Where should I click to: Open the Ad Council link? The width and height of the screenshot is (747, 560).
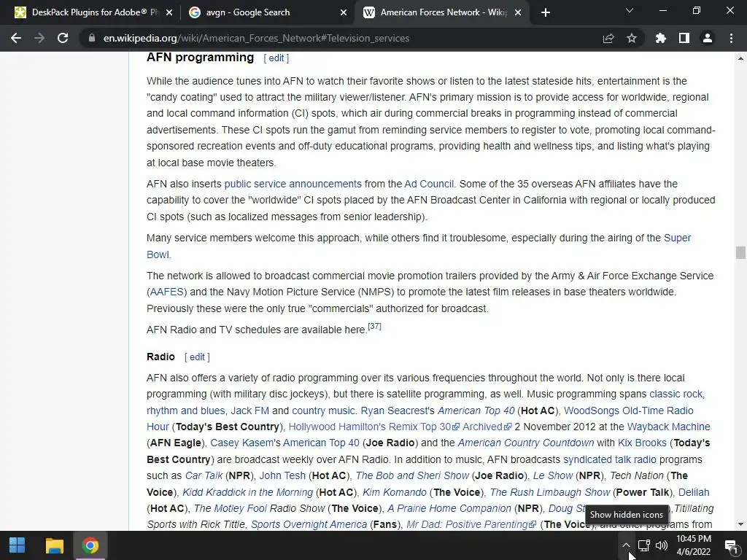click(429, 184)
